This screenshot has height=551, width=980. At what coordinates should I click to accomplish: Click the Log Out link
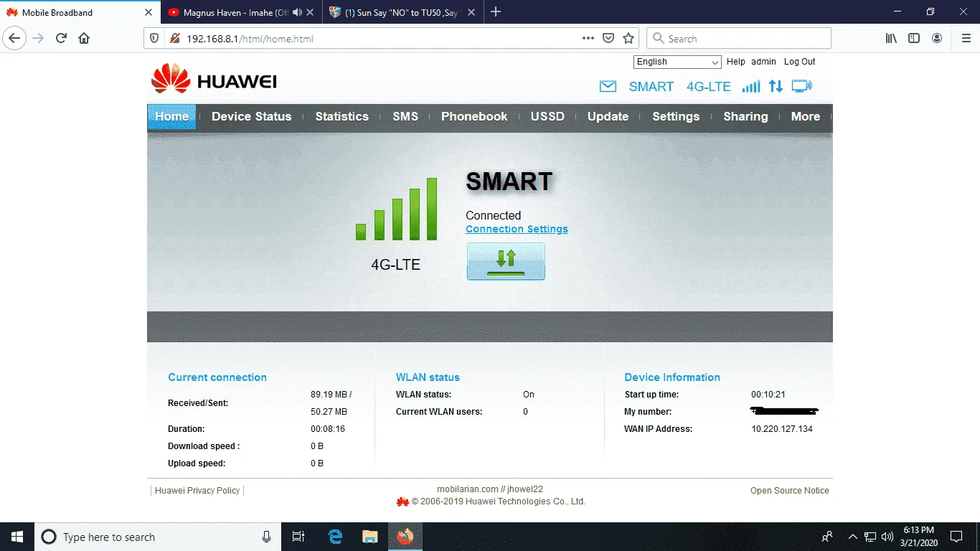pyautogui.click(x=799, y=62)
